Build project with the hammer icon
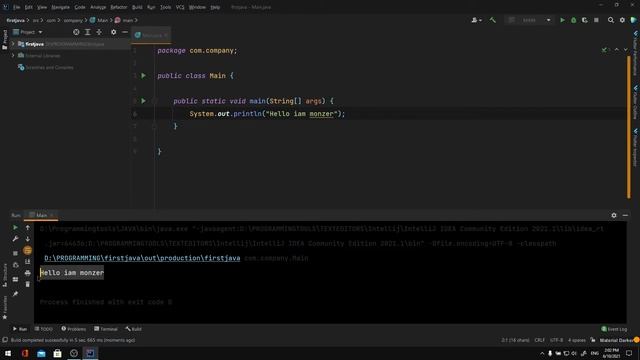 click(493, 20)
